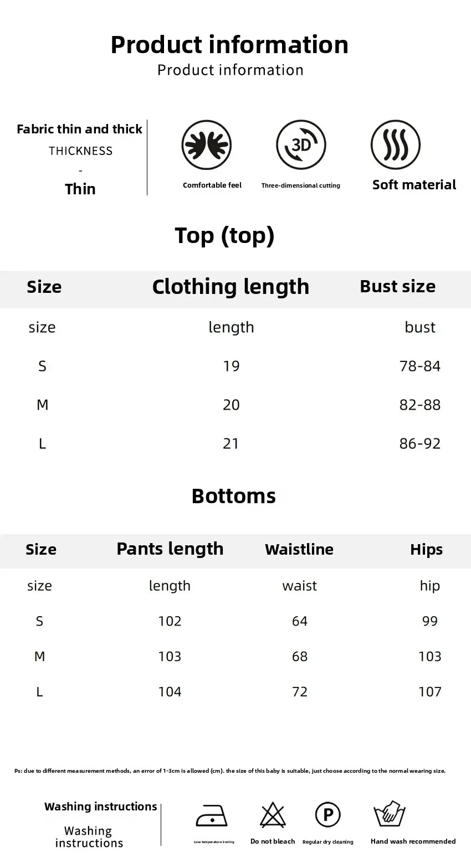Viewport: 471px width, 868px height.
Task: Select hip value 107 for size L
Action: [x=430, y=692]
